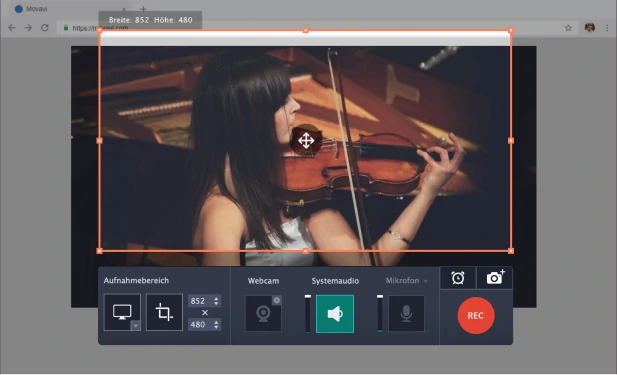Choose the crop capture area tool
617x375 pixels.
pos(164,312)
